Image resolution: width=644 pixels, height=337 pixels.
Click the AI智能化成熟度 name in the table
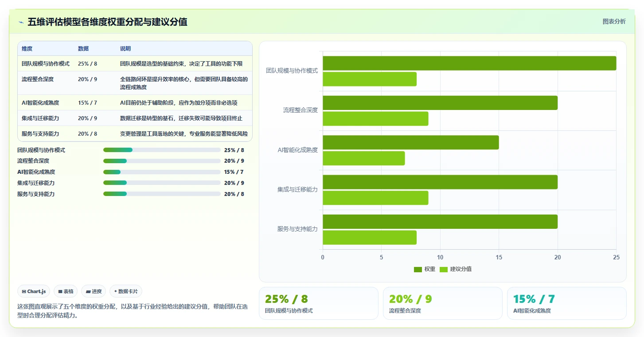(x=40, y=103)
